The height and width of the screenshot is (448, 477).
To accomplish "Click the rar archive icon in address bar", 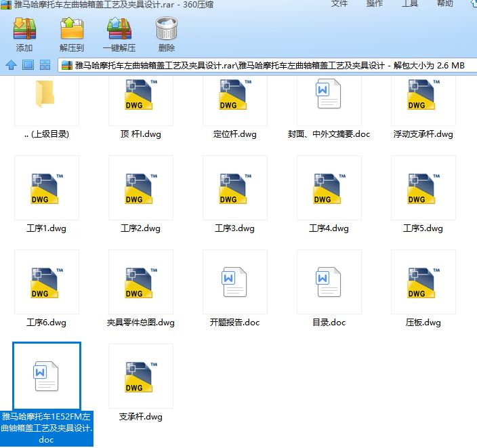I will pos(67,65).
